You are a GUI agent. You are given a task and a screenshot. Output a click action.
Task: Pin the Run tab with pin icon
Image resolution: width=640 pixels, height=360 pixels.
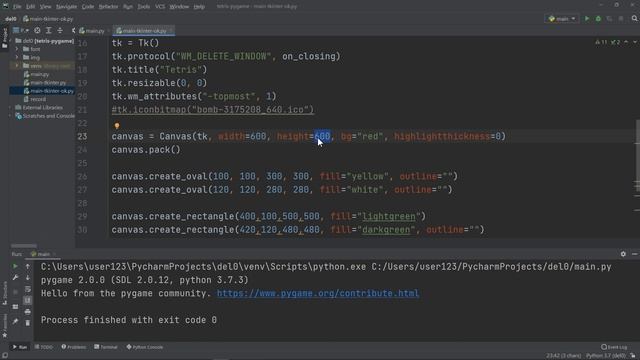(x=15, y=322)
